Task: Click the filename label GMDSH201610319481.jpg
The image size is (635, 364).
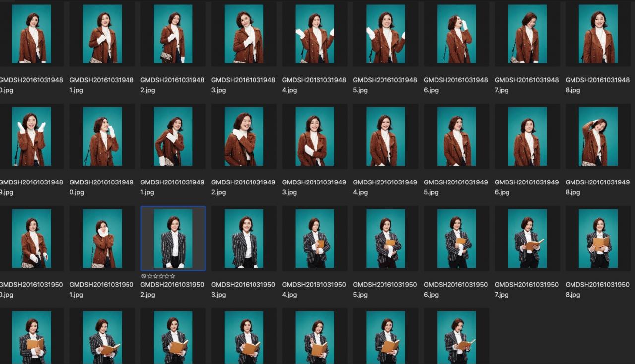Action: (102, 85)
